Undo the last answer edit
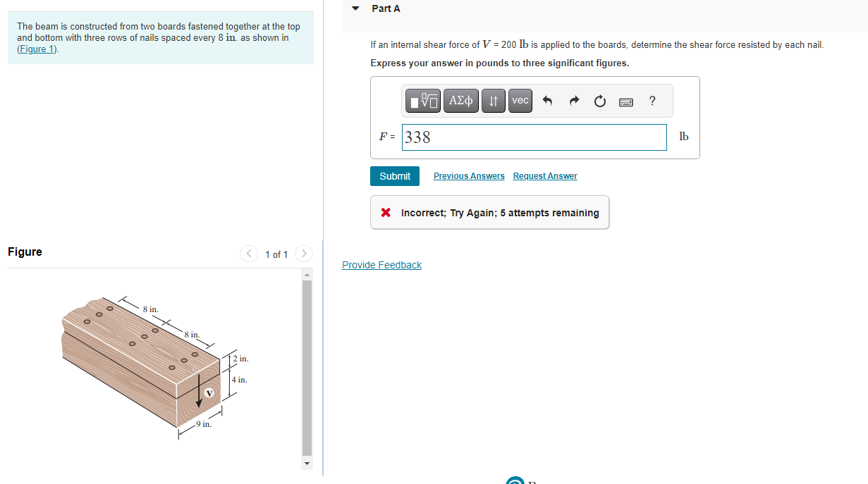Screen dimensions: 868x484 click(548, 100)
